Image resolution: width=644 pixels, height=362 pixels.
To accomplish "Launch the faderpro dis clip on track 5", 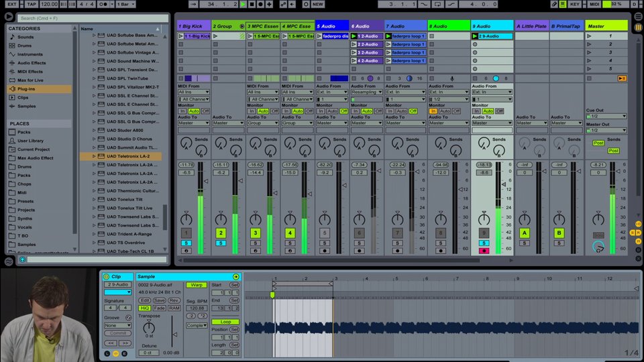I will [x=319, y=36].
